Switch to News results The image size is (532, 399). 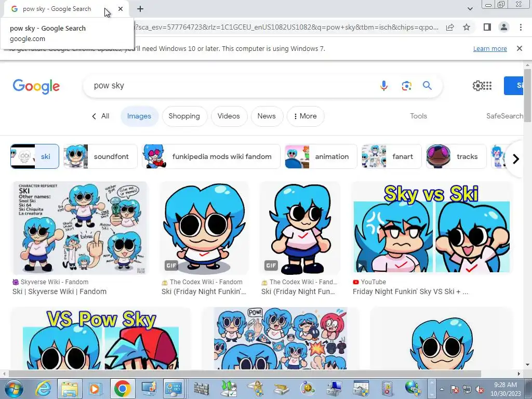[x=267, y=116]
